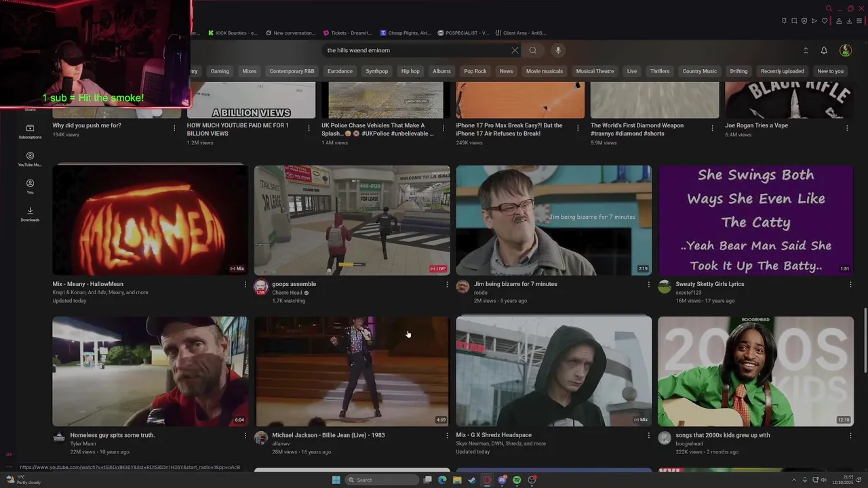Open the rotide channel avatar
Viewport: 868px width, 488px height.
(x=462, y=287)
